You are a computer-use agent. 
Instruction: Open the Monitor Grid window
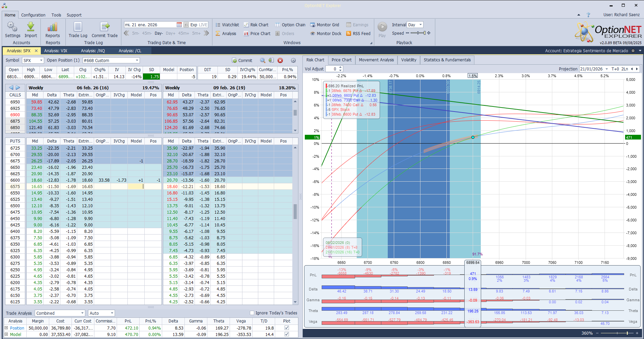pos(325,25)
